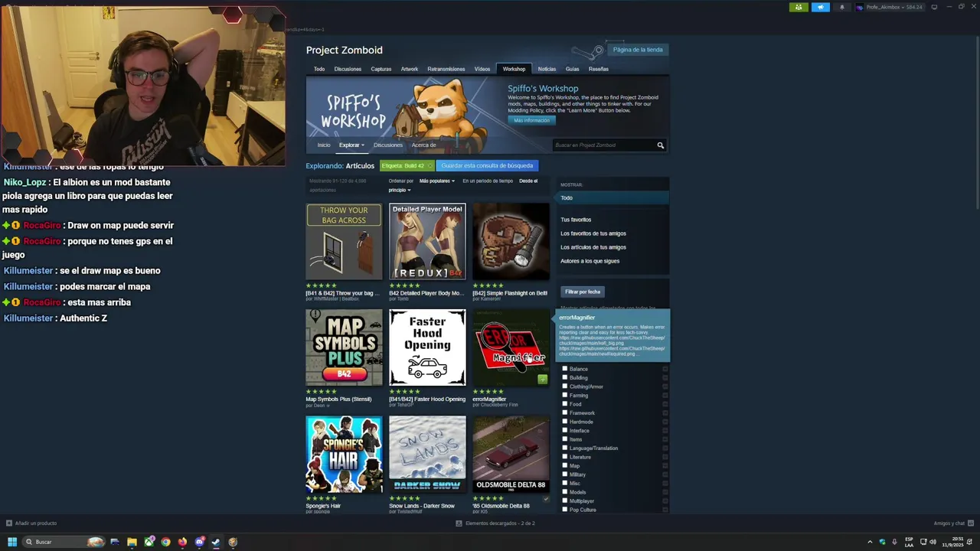Switch to the Capturas tab
Screen dimensions: 980x551
(x=381, y=69)
